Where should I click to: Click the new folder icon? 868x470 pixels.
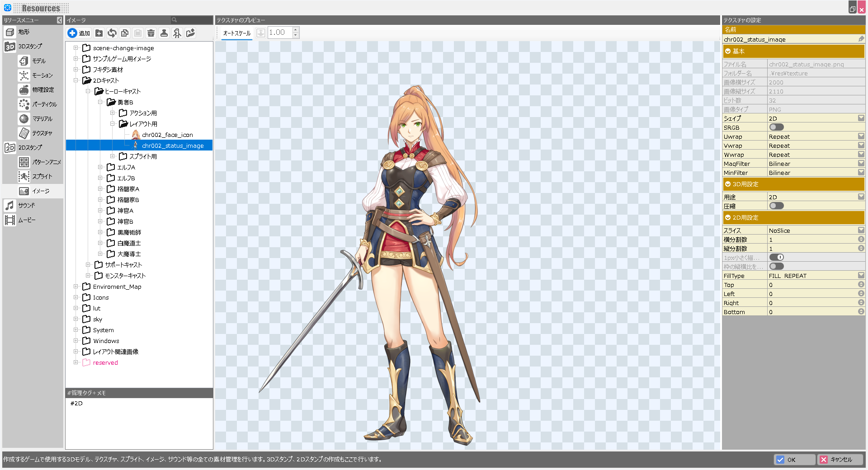(x=99, y=33)
